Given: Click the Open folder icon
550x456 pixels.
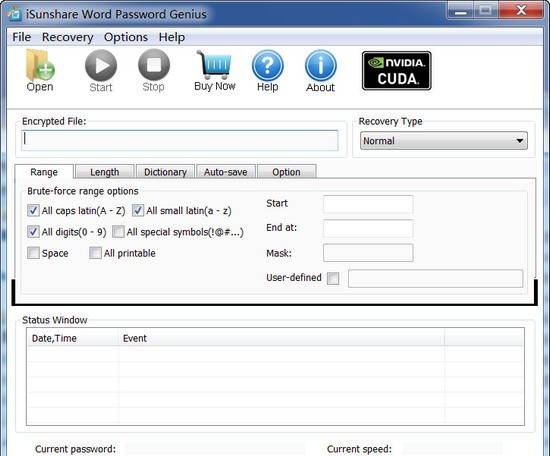Looking at the screenshot, I should (x=40, y=66).
